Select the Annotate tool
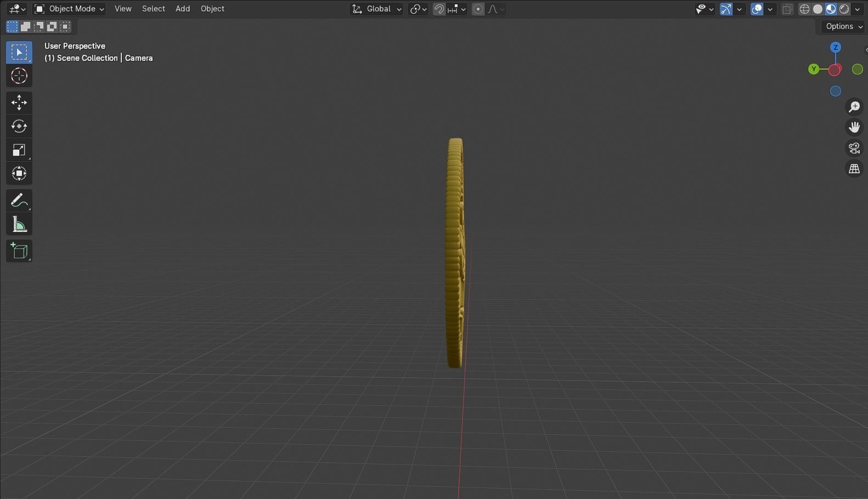This screenshot has width=868, height=499. click(19, 201)
